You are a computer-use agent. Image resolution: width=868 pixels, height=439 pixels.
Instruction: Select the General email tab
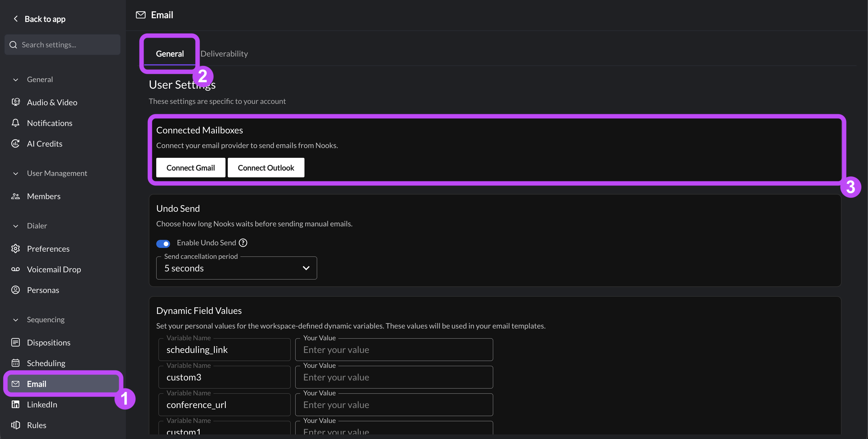pyautogui.click(x=170, y=54)
